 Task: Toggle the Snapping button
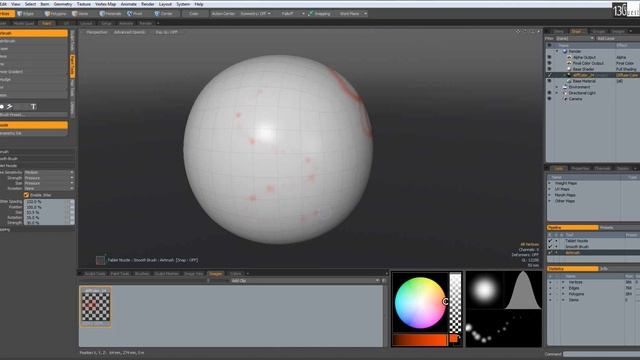click(319, 13)
